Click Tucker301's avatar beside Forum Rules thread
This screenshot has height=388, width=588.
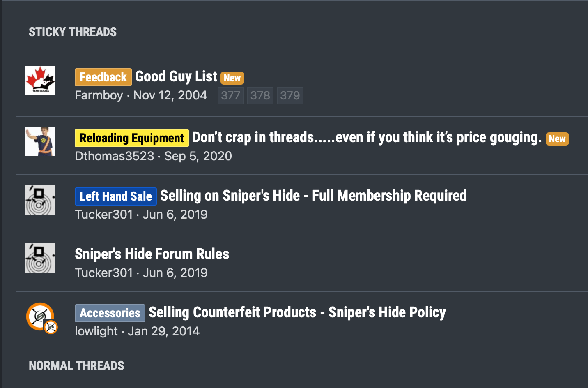pyautogui.click(x=40, y=258)
